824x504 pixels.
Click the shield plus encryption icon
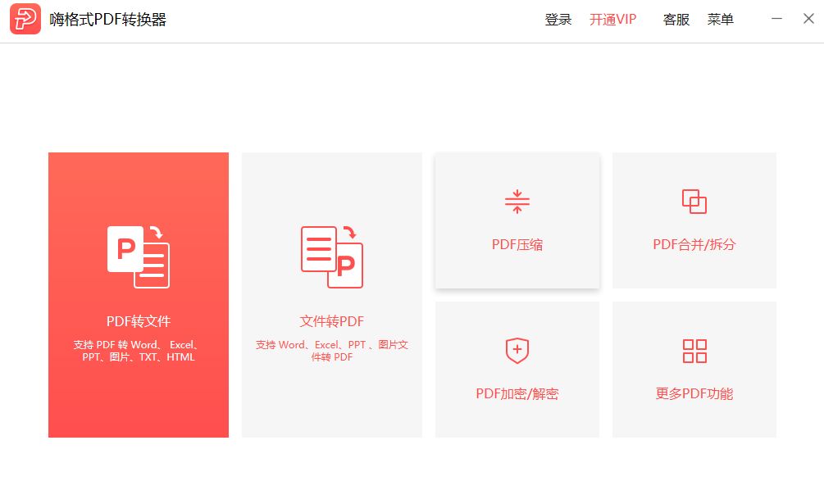tap(517, 350)
